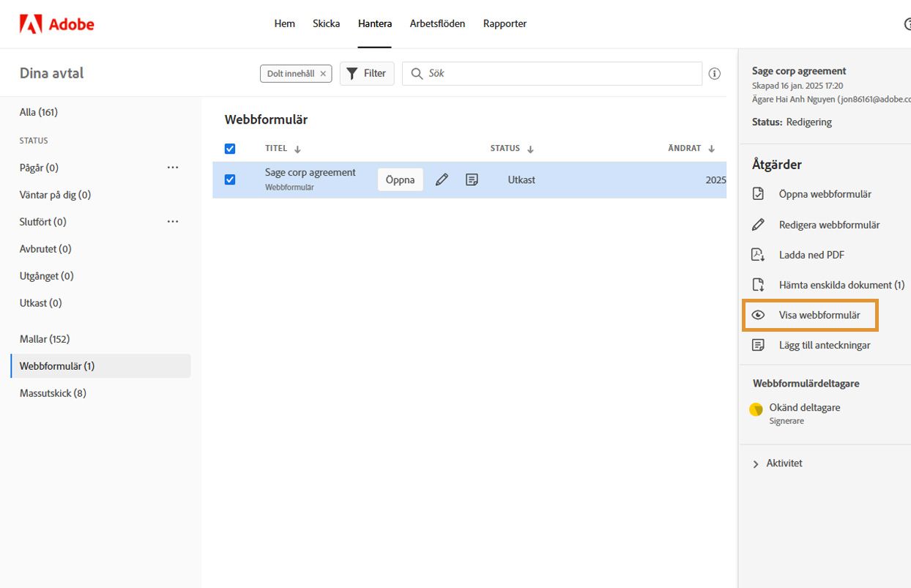Toggle the select-all checkbox in table header
Screen dimensions: 911x588
point(230,149)
